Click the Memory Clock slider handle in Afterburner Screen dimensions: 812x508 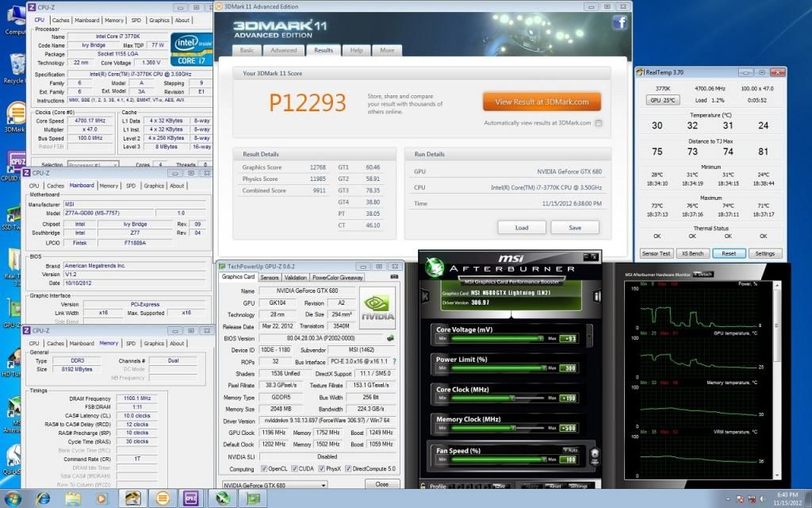(513, 428)
